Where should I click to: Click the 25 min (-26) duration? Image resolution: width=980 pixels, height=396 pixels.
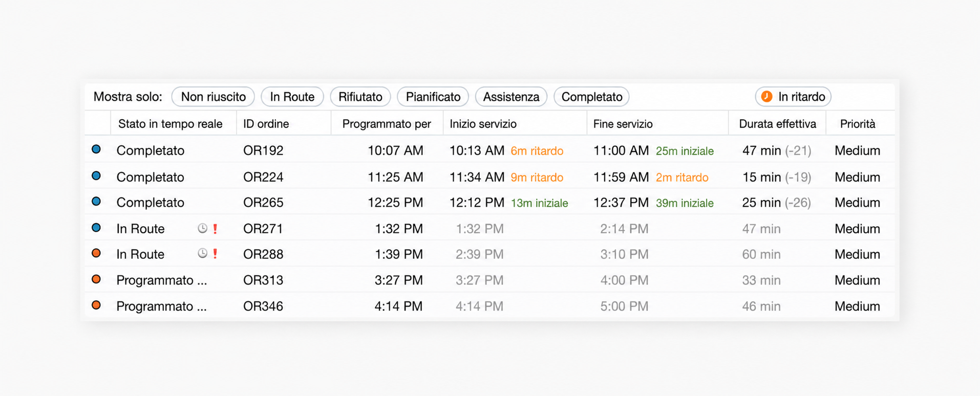tap(777, 203)
